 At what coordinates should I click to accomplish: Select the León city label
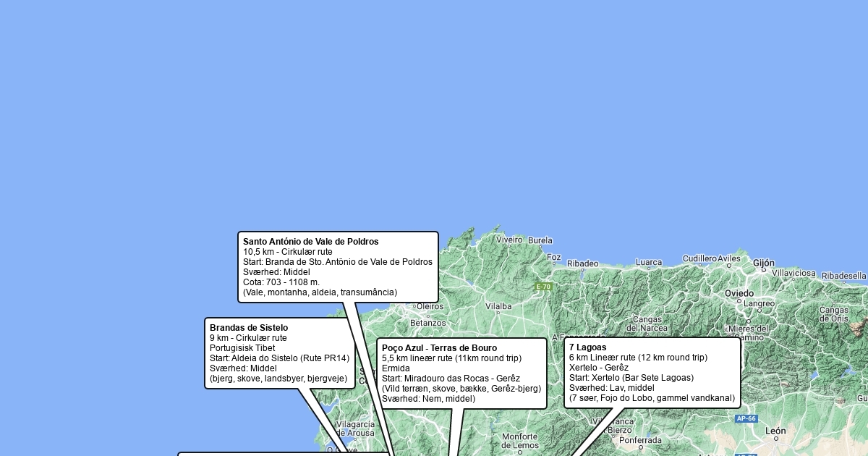pos(775,431)
